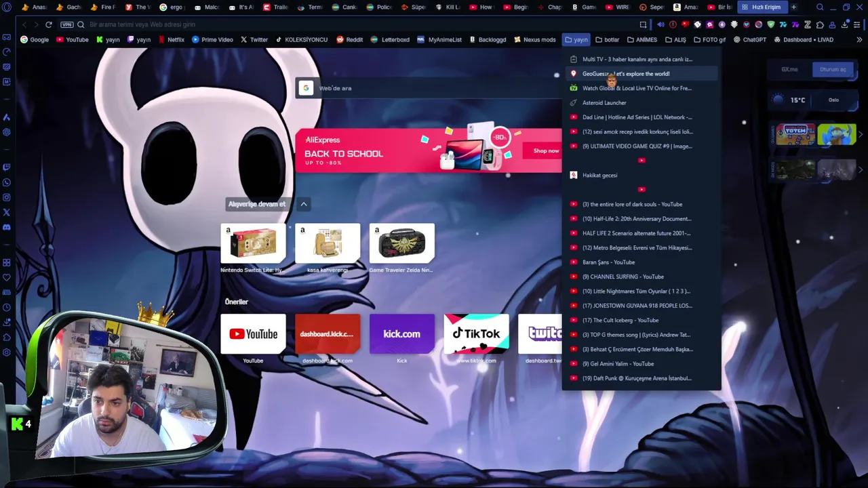The width and height of the screenshot is (868, 488).
Task: Switch to the Hızlı Erişim tab
Action: [x=762, y=7]
